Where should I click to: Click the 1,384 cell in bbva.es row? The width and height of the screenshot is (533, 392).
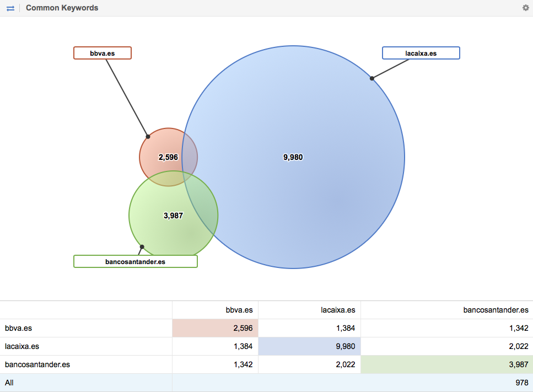pos(309,328)
